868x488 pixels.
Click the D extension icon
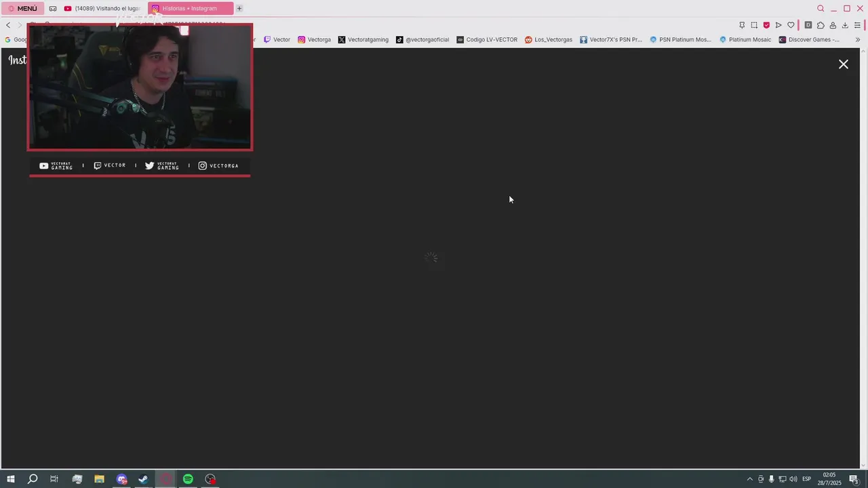pos(808,25)
